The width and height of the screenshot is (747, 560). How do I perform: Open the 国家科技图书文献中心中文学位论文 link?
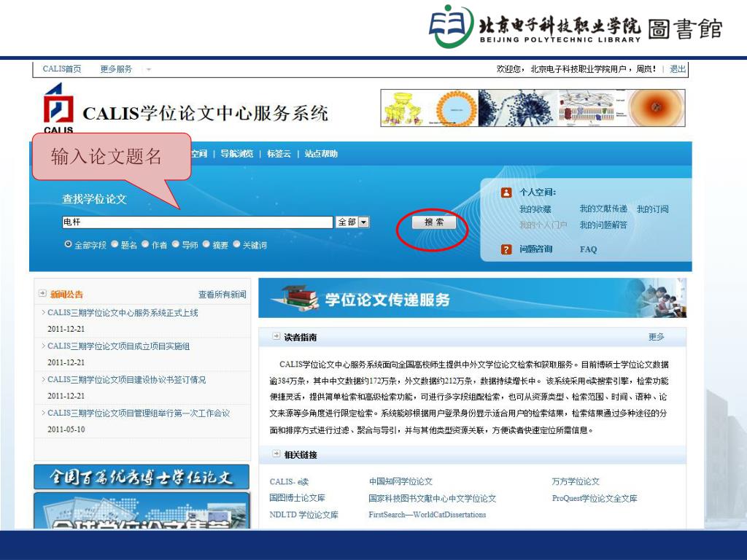pos(432,498)
